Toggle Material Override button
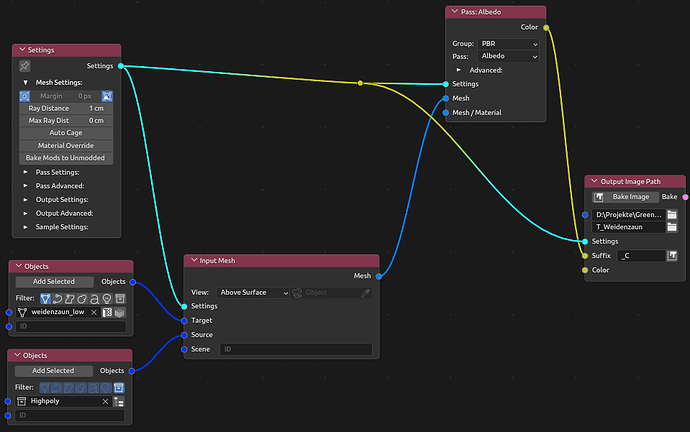 [66, 146]
